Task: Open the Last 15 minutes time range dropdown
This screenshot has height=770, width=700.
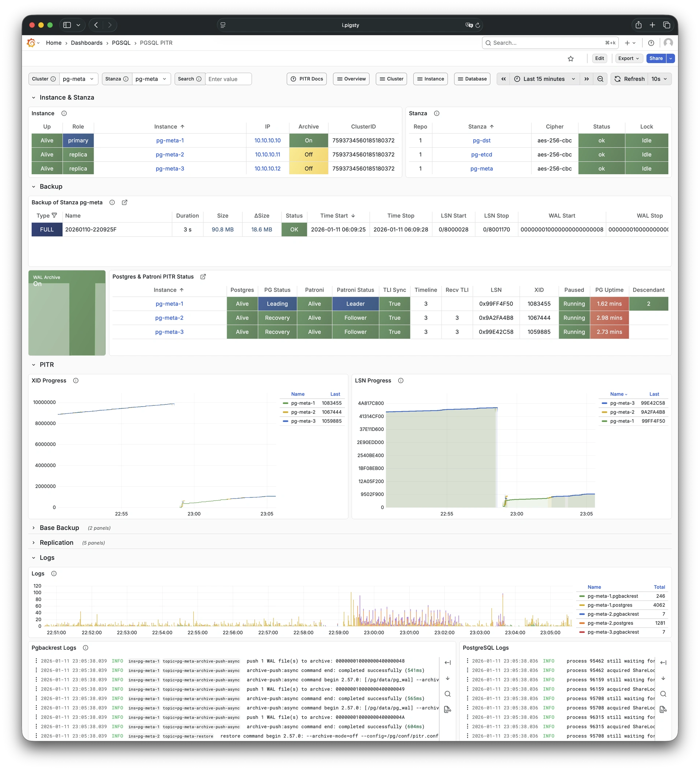Action: tap(544, 79)
